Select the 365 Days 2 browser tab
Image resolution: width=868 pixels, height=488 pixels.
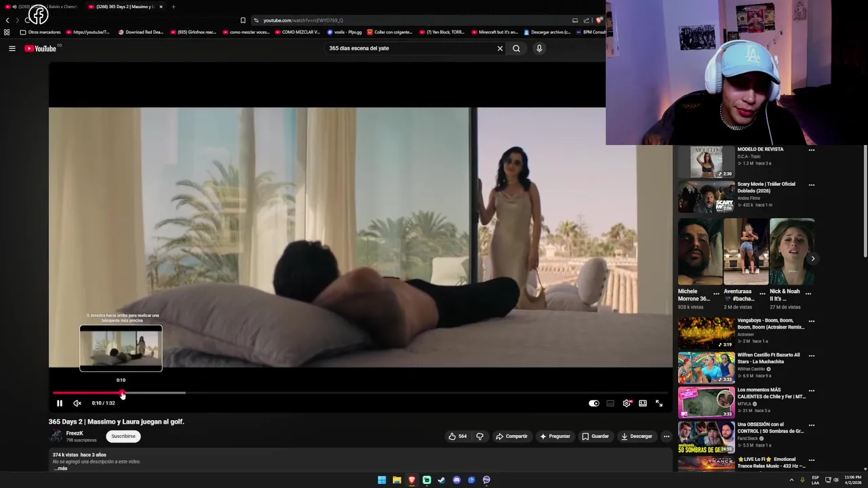coord(125,7)
